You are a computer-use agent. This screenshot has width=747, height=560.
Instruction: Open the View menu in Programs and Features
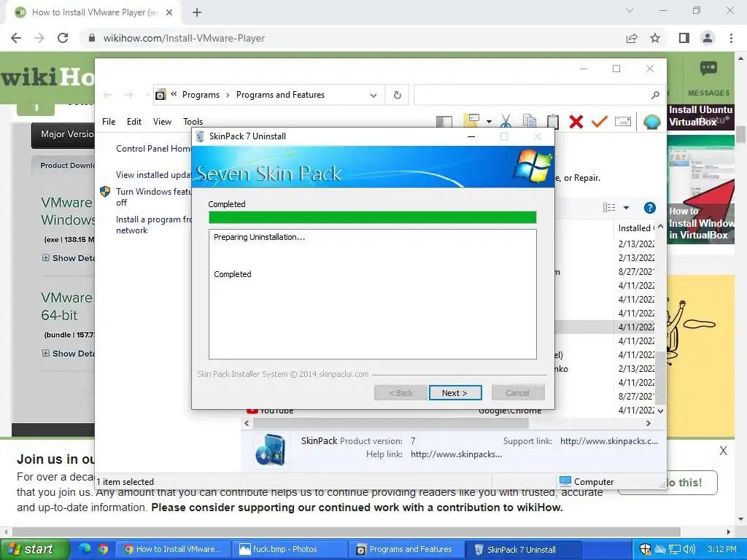point(162,122)
